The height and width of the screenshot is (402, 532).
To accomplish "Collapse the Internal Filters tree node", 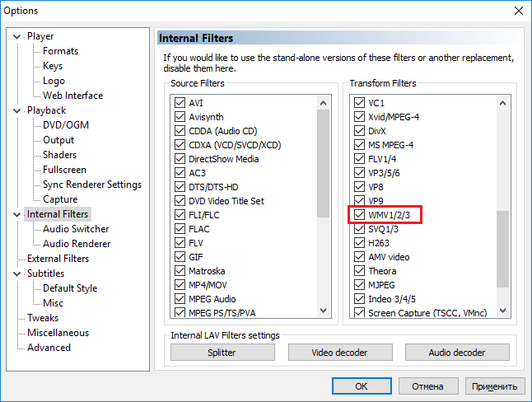I will tap(19, 214).
